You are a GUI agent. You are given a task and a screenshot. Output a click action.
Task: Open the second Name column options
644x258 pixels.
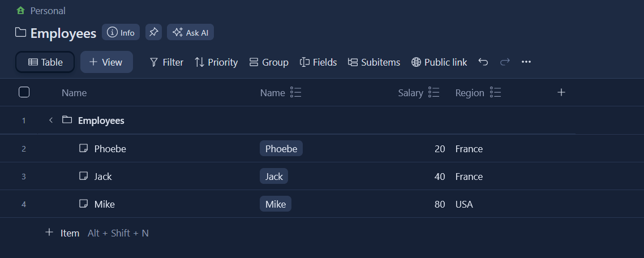(295, 93)
